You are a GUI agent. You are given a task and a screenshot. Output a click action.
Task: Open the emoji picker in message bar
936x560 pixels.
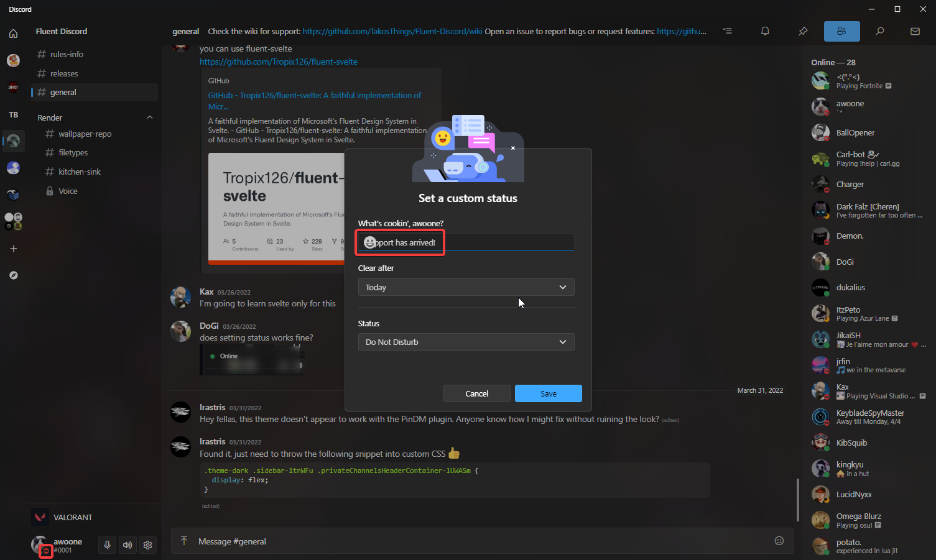pos(779,541)
